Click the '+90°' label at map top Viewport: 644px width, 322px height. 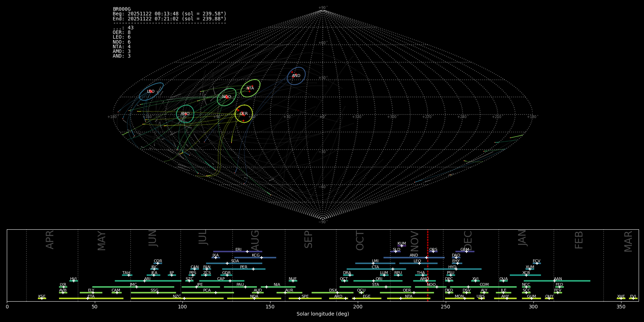click(323, 8)
